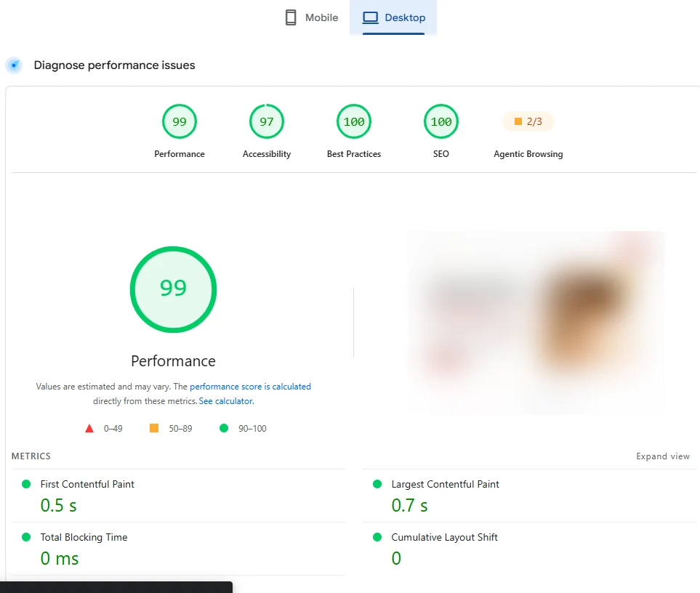Click the Accessibility label

(x=267, y=154)
